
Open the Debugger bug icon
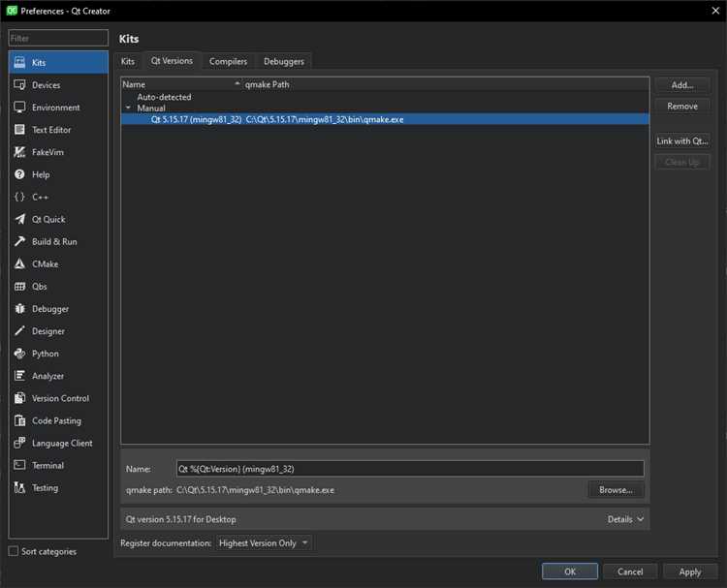pos(19,309)
